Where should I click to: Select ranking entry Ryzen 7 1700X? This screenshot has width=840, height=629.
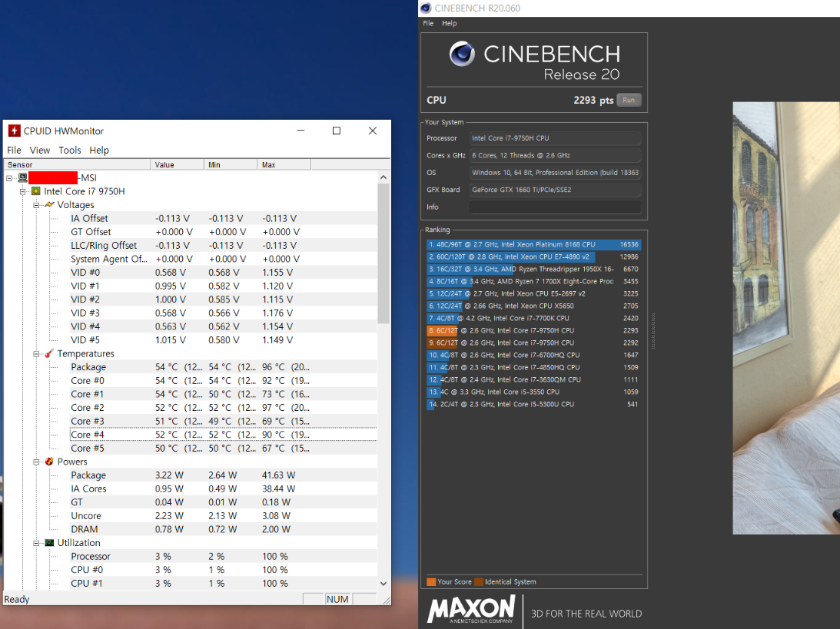(x=533, y=281)
